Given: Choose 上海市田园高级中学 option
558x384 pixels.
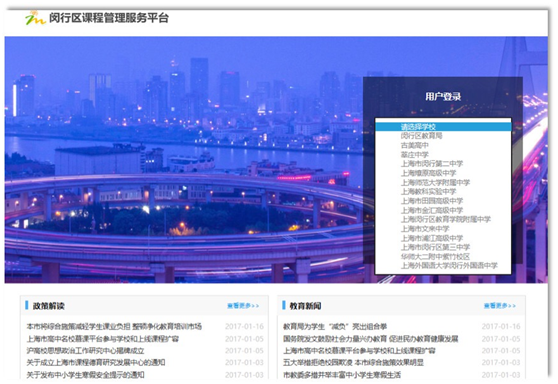Looking at the screenshot, I should (432, 201).
